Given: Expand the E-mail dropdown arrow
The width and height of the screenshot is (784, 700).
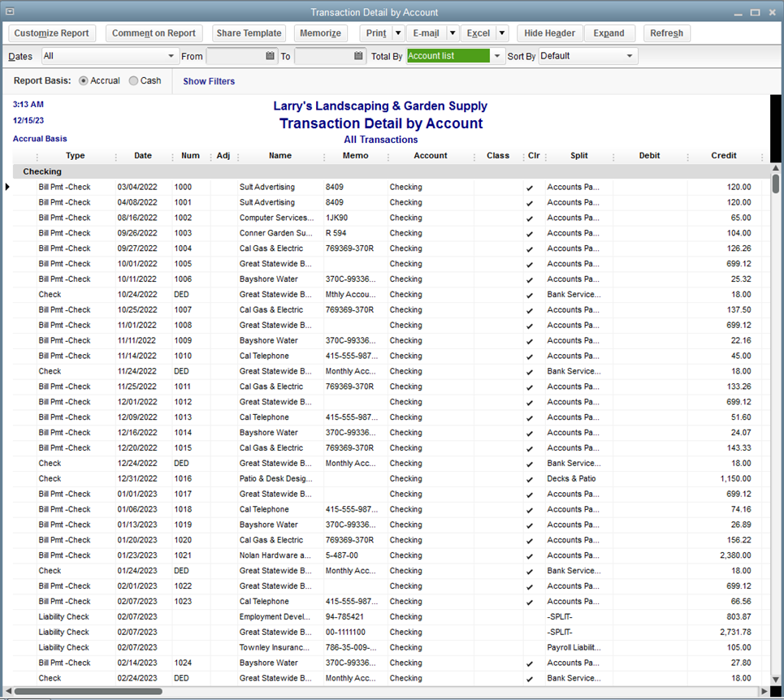Looking at the screenshot, I should (x=453, y=33).
